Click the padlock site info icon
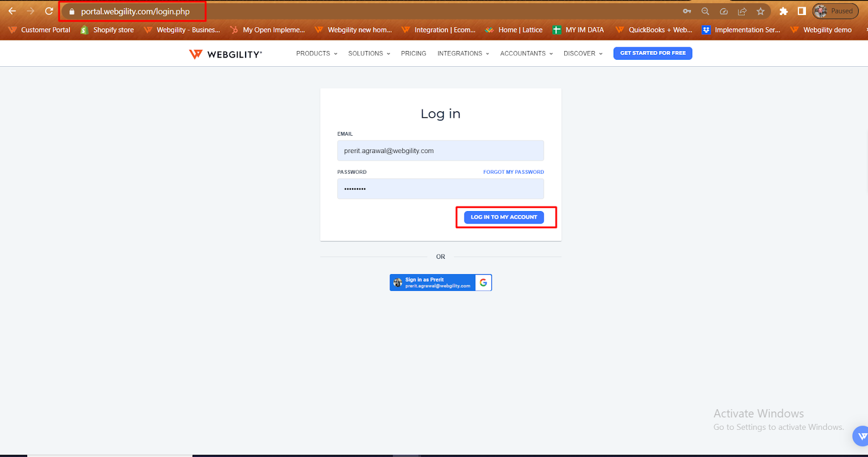This screenshot has height=457, width=868. 72,11
